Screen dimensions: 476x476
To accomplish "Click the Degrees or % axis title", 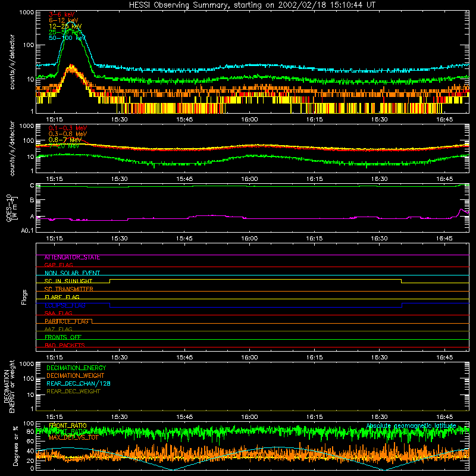I will click(15, 446).
